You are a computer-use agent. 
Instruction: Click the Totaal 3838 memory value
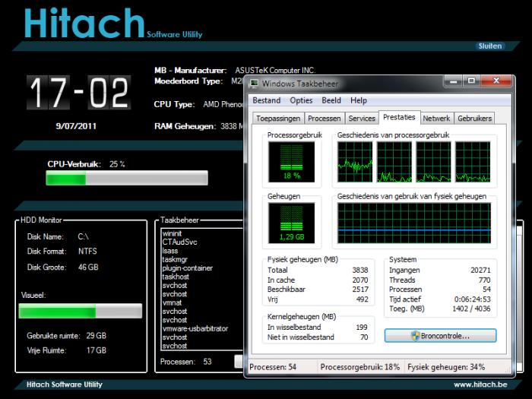pyautogui.click(x=360, y=270)
